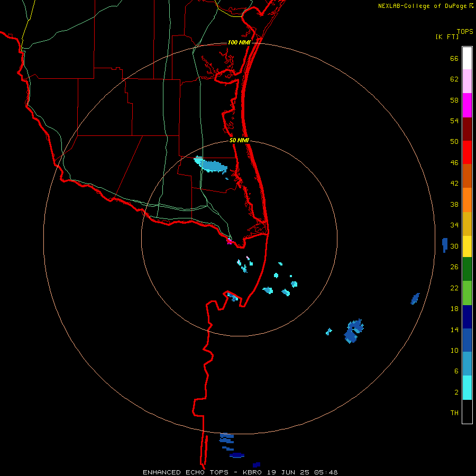Select the dark orange legend swatch

click(467, 176)
